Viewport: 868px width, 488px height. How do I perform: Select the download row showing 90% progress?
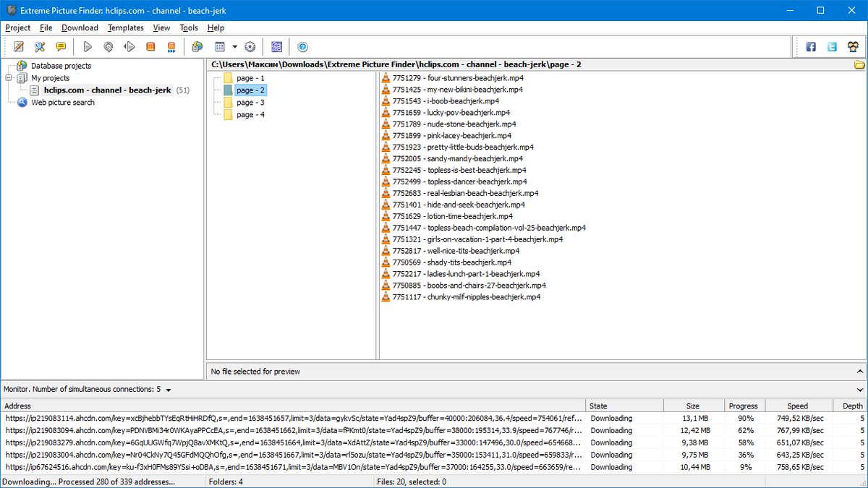coord(434,418)
